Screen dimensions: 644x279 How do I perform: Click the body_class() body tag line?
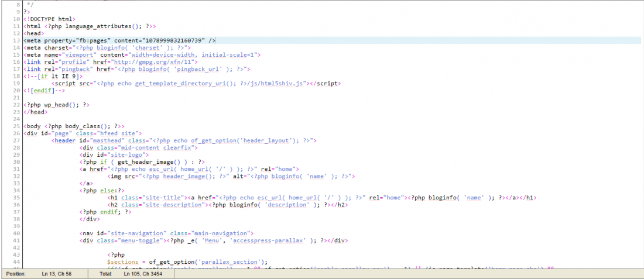(74, 126)
